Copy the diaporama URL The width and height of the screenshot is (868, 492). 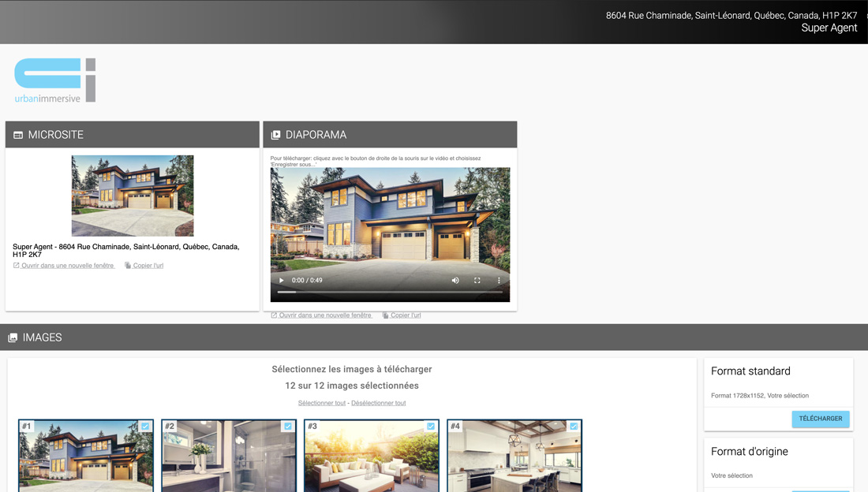pos(402,315)
